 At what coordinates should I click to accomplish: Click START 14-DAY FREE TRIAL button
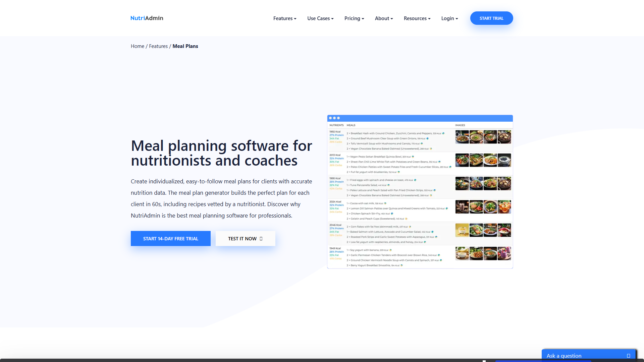coord(171,239)
